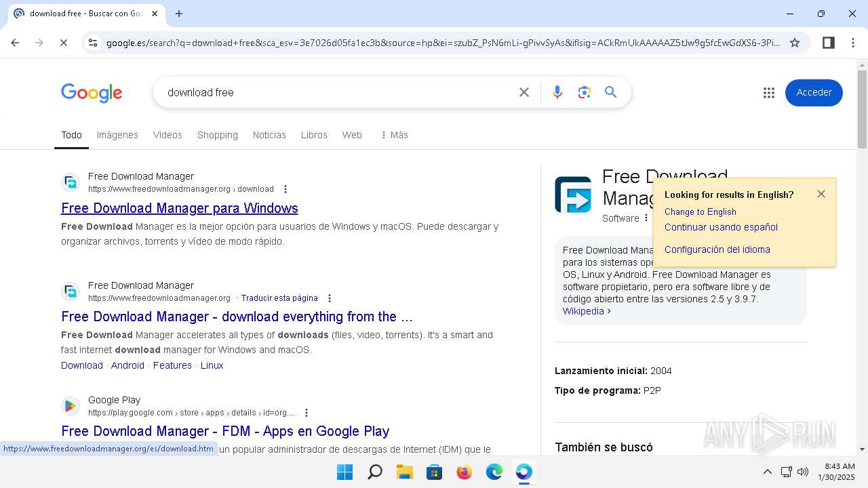This screenshot has width=868, height=488.
Task: Clear the search box with the X icon
Action: [524, 92]
